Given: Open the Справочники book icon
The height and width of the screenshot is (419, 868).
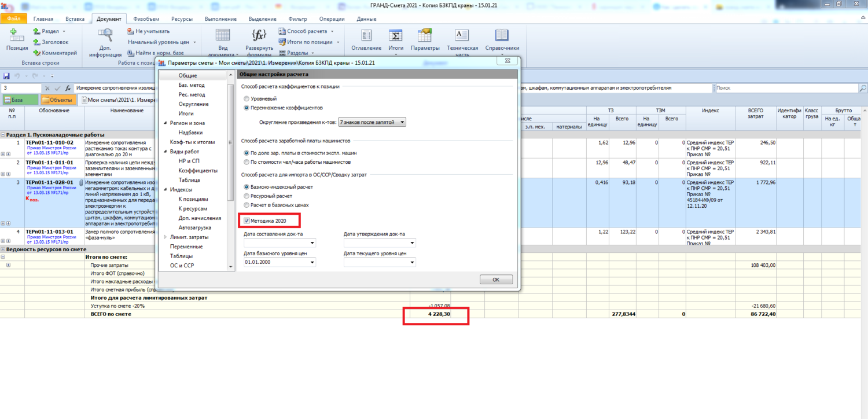Looking at the screenshot, I should point(501,36).
